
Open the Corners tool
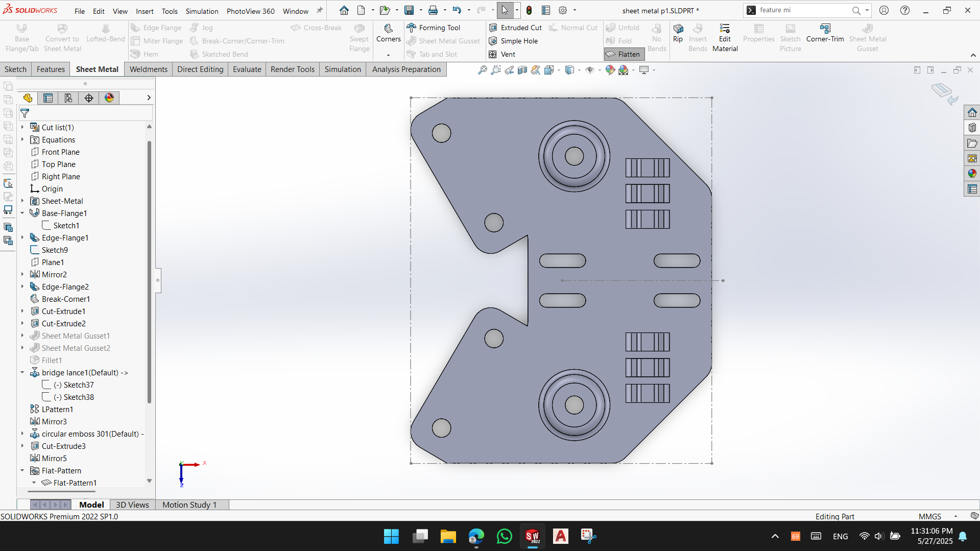(388, 34)
